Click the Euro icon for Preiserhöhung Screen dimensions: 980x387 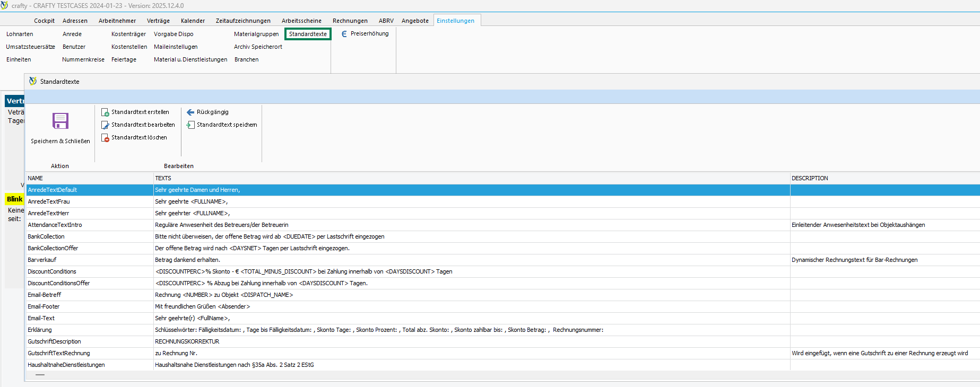point(344,34)
